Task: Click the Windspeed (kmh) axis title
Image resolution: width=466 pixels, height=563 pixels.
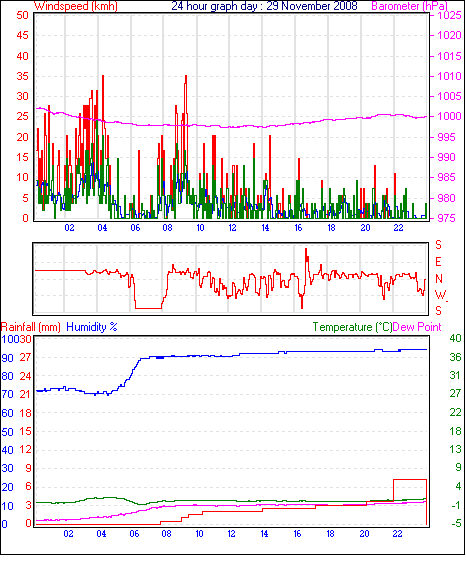Action: click(x=76, y=6)
